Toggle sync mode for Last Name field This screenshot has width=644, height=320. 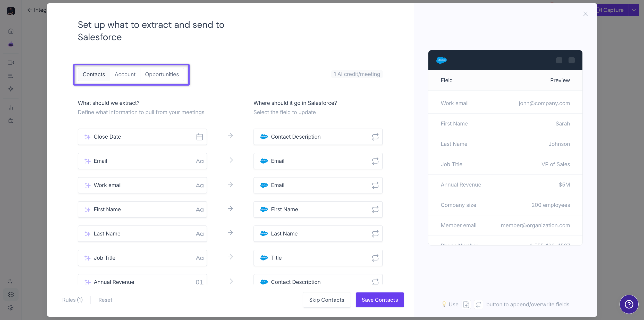[375, 234]
